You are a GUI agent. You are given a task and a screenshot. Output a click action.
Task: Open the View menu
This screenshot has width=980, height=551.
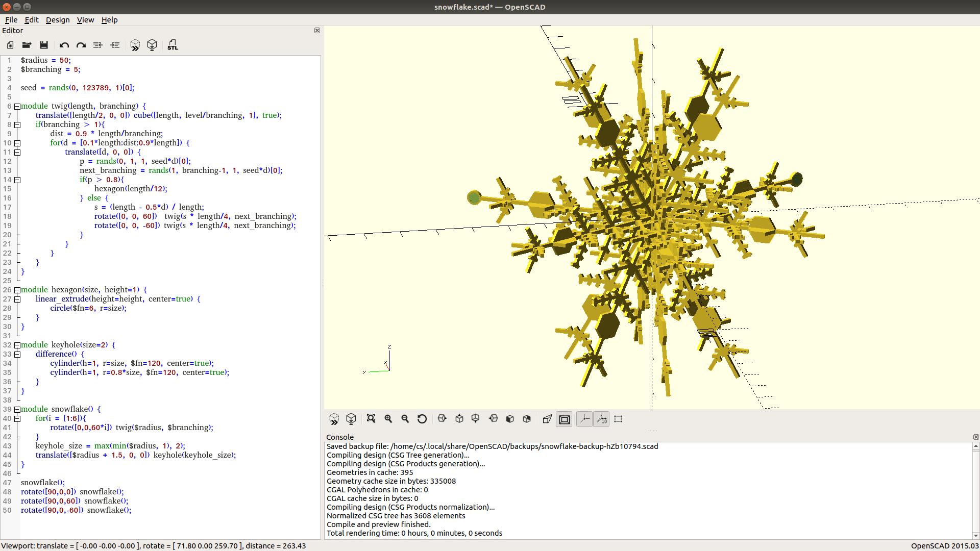coord(85,20)
